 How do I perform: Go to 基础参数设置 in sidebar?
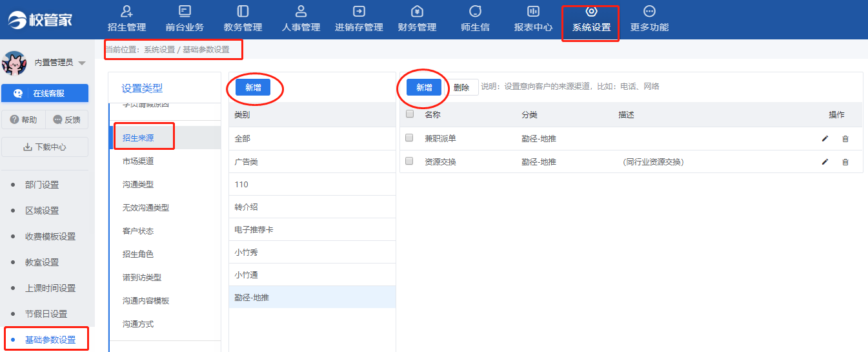50,340
